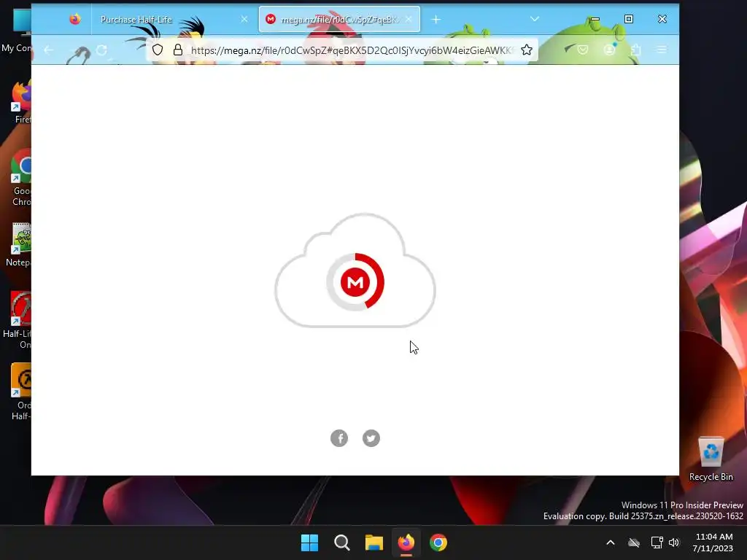Open taskbar Search
The image size is (747, 560).
coord(341,542)
